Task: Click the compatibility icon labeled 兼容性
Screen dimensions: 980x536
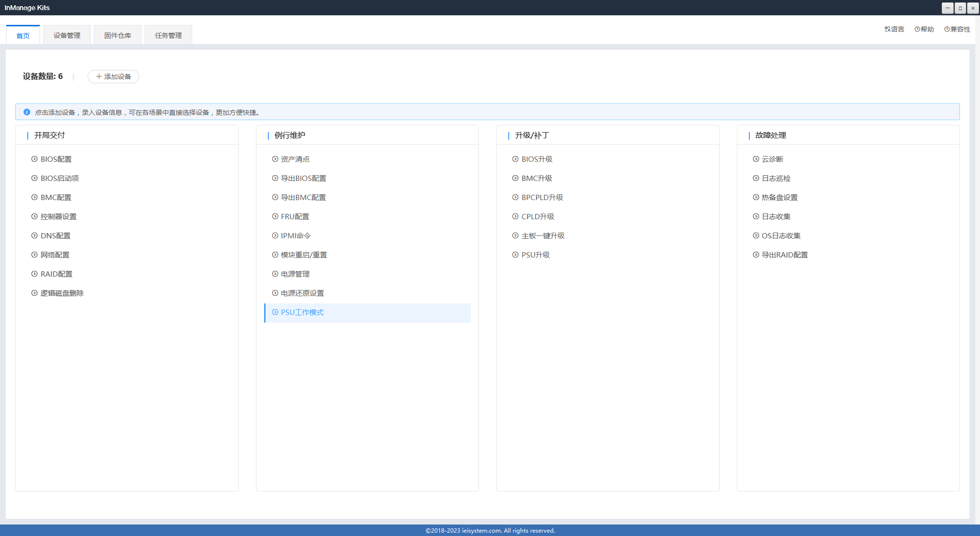Action: coord(947,29)
